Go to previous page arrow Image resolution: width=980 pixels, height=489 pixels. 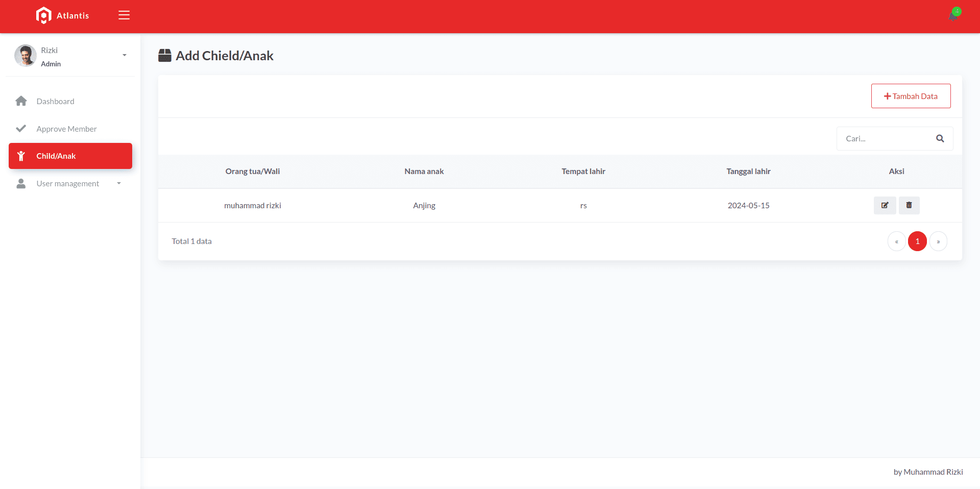coord(896,241)
